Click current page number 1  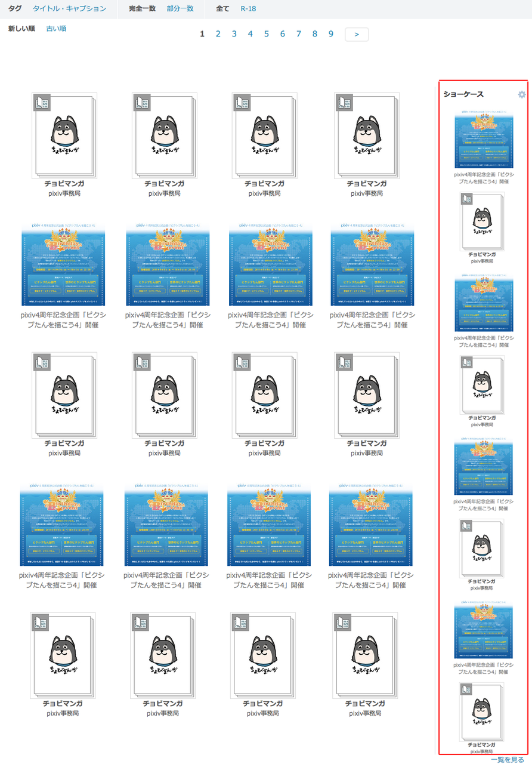pos(202,34)
